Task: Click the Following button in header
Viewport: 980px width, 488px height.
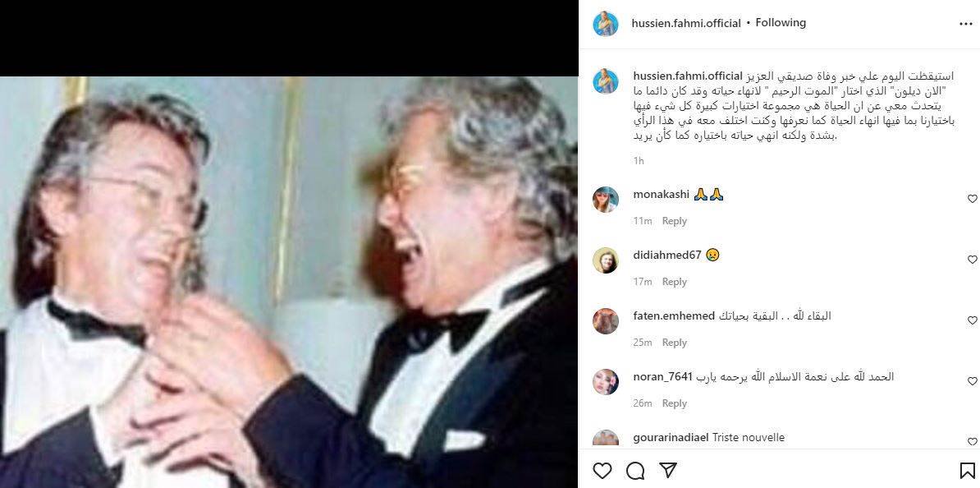Action: coord(781,22)
